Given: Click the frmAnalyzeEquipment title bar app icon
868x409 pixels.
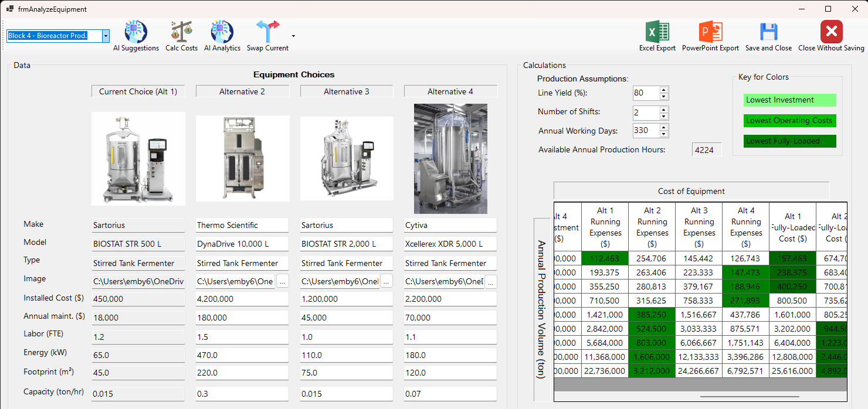Looking at the screenshot, I should (x=10, y=9).
